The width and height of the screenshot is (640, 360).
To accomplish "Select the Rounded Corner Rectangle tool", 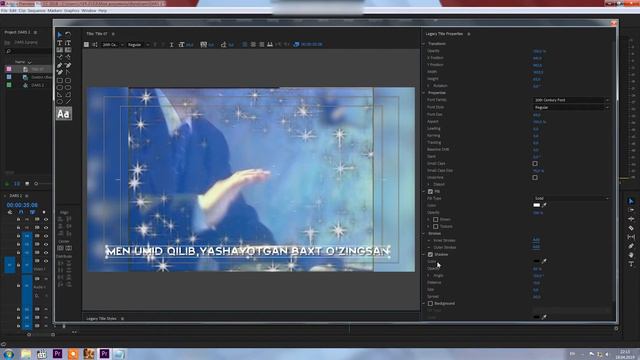I will click(x=68, y=80).
